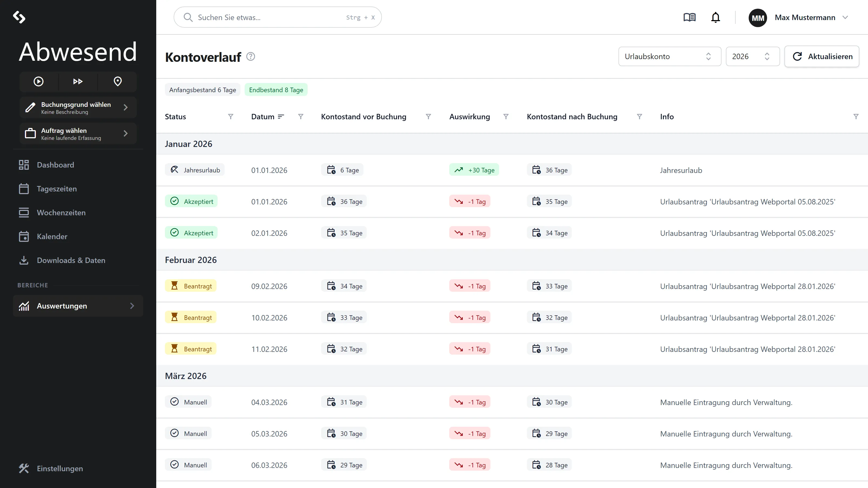Open Auftrag wählen selector
This screenshot has width=868, height=488.
pyautogui.click(x=78, y=134)
